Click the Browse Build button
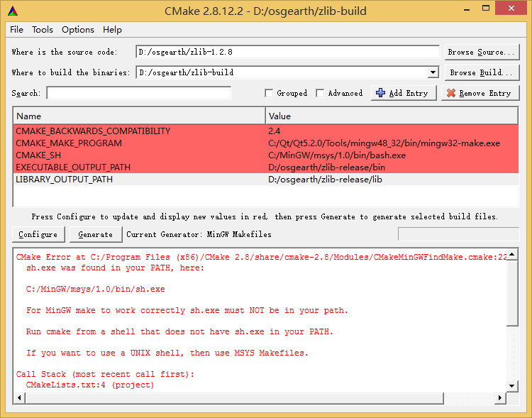 pos(482,72)
